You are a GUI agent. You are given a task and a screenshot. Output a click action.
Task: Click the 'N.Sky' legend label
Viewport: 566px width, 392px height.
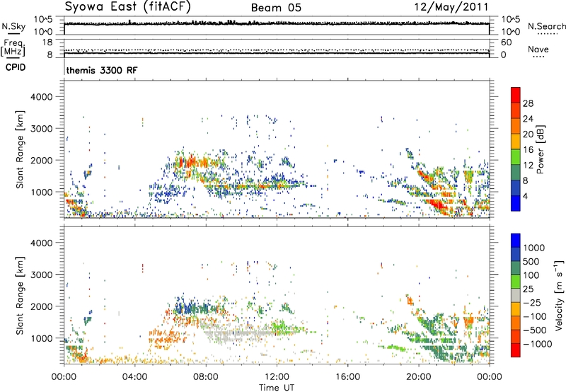pos(13,26)
